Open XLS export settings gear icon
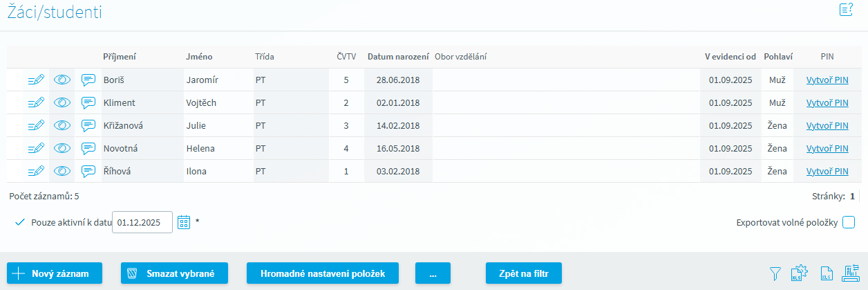868x290 pixels. (799, 273)
